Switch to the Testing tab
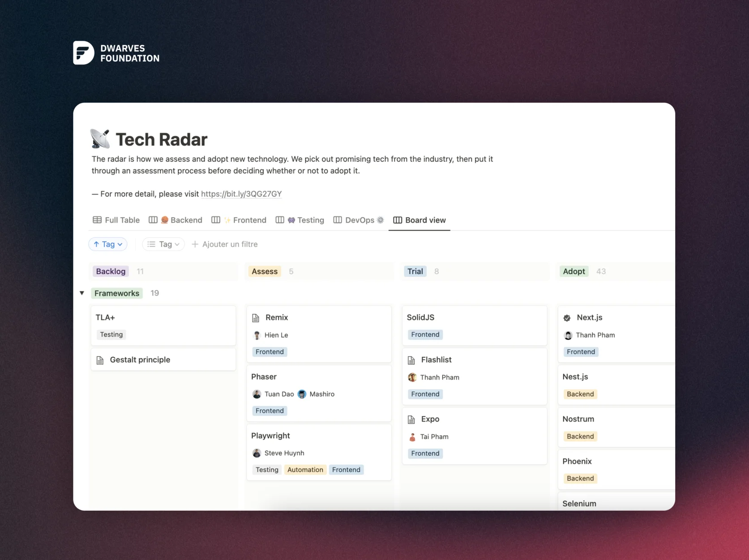Viewport: 749px width, 560px height. point(300,220)
